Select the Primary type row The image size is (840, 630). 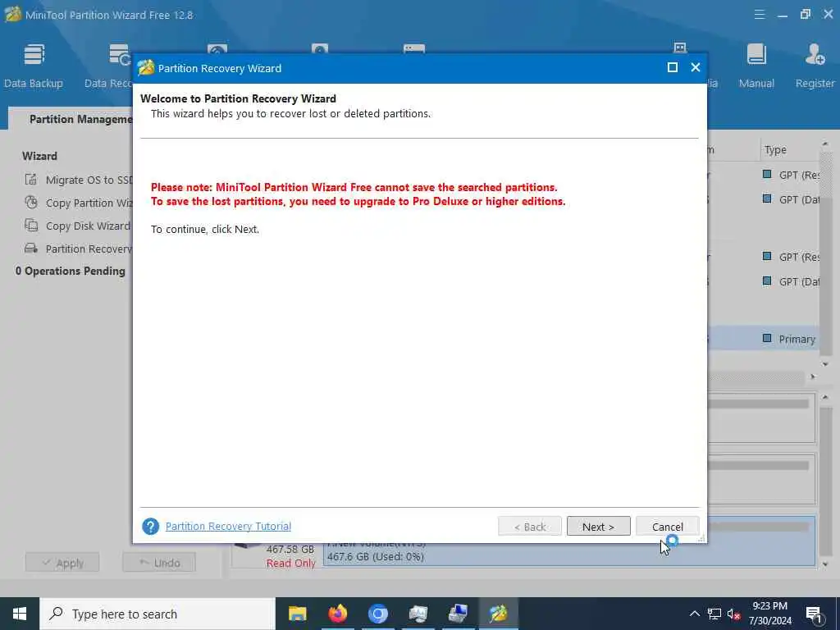coord(764,339)
